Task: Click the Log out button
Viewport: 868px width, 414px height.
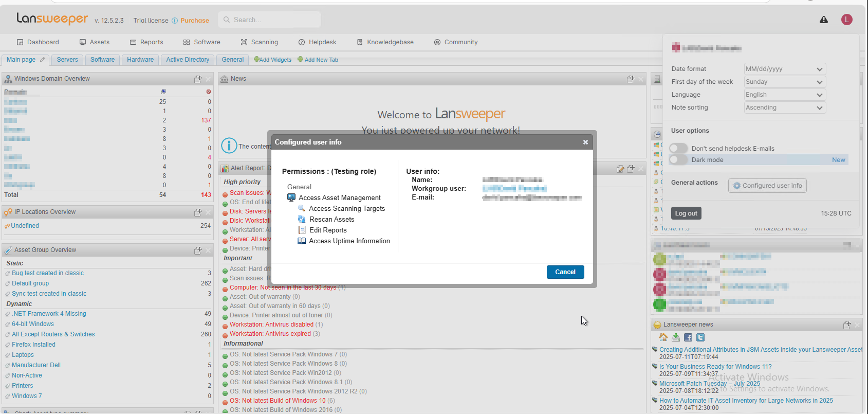Action: tap(686, 213)
